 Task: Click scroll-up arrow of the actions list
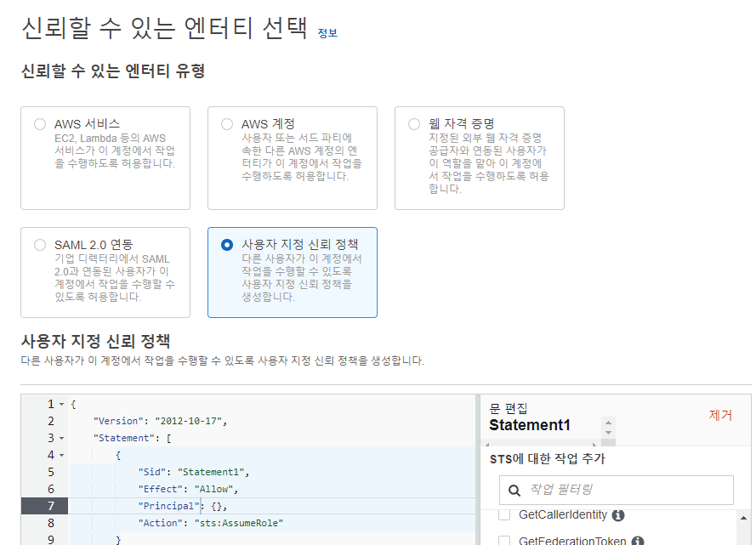tap(743, 518)
